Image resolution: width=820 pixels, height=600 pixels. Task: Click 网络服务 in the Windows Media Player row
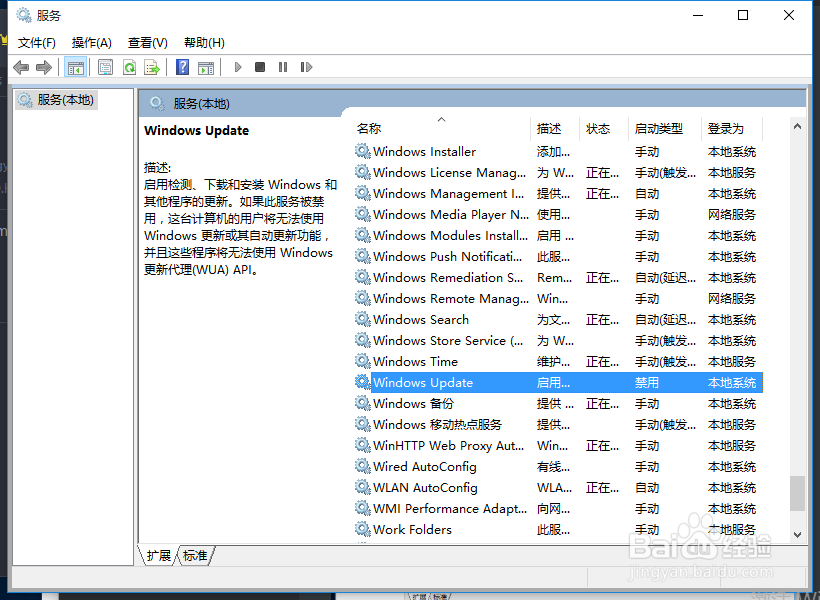coord(732,214)
